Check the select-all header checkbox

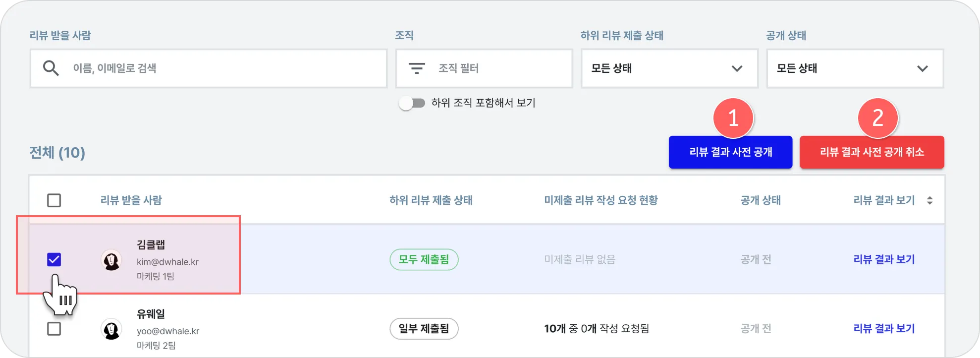point(54,200)
